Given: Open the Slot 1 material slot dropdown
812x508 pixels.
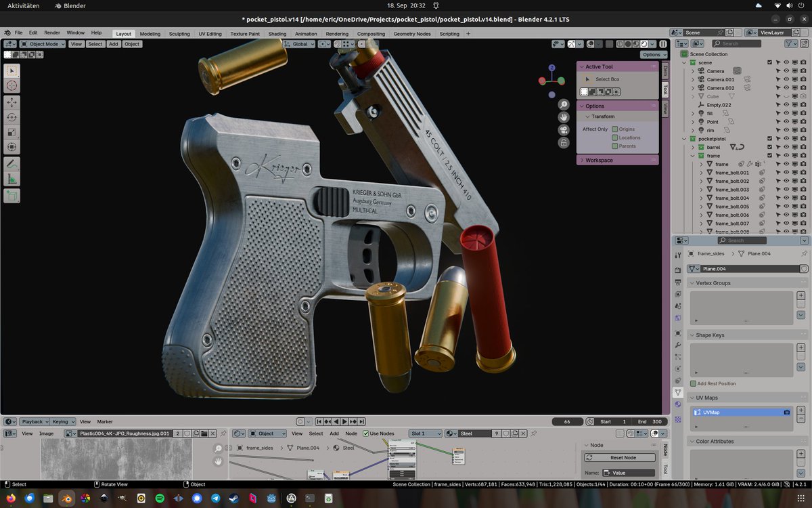Looking at the screenshot, I should (x=425, y=433).
